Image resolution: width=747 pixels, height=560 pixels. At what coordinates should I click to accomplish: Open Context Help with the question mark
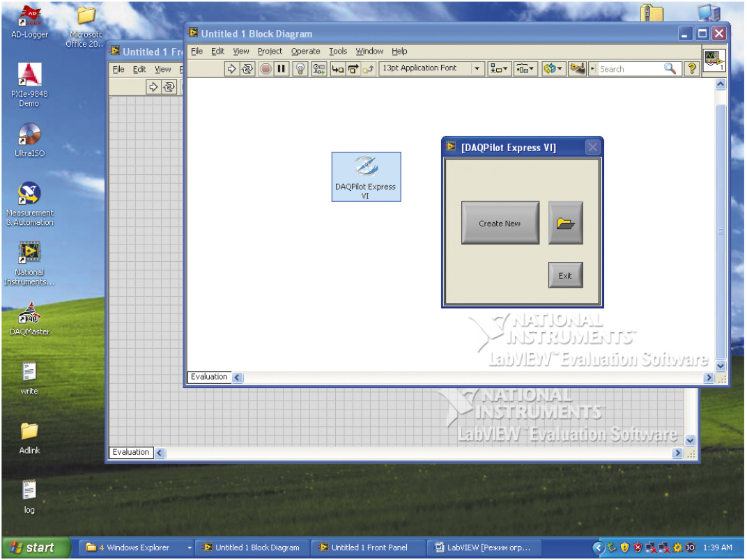click(x=692, y=69)
